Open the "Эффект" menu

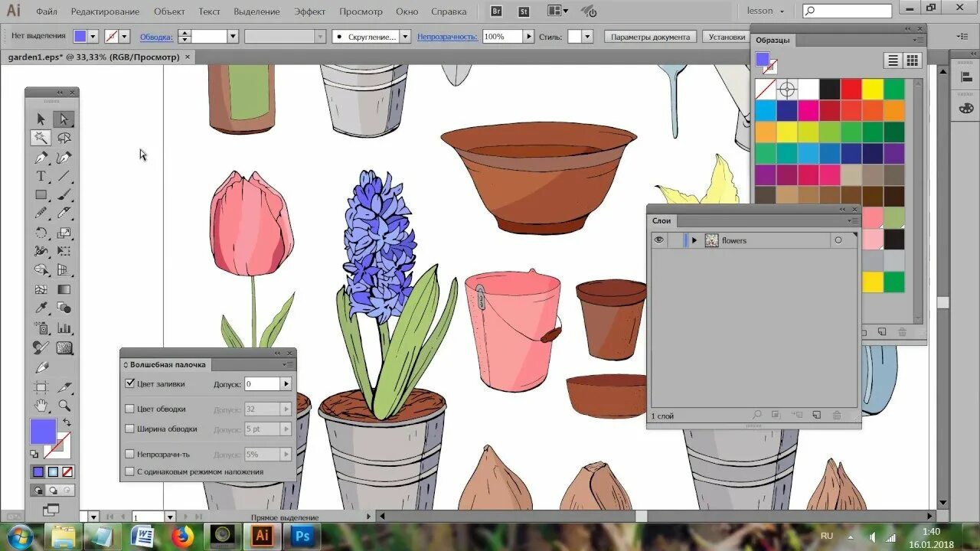(x=310, y=11)
